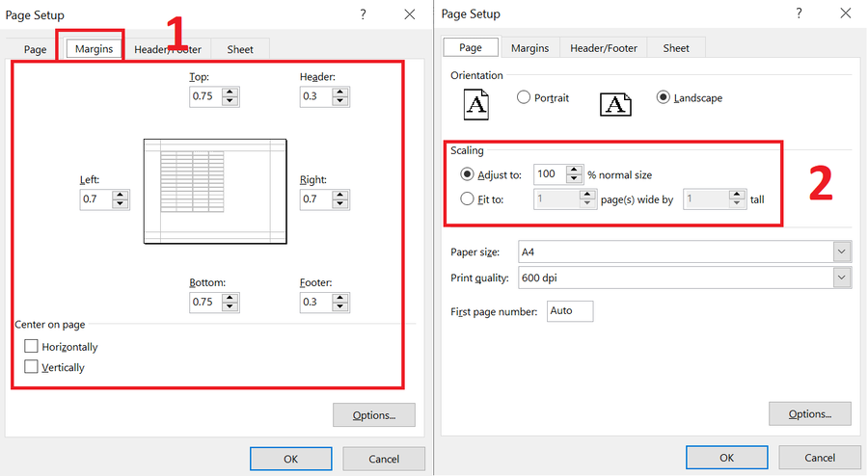This screenshot has width=868, height=476.
Task: Close the left Page Setup dialog
Action: [410, 14]
